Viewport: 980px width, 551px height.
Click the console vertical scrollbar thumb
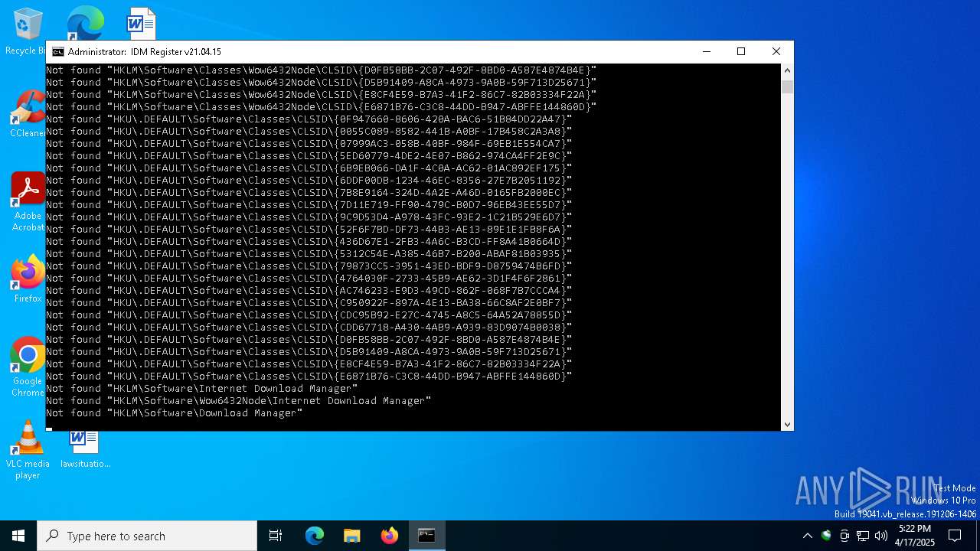point(787,86)
